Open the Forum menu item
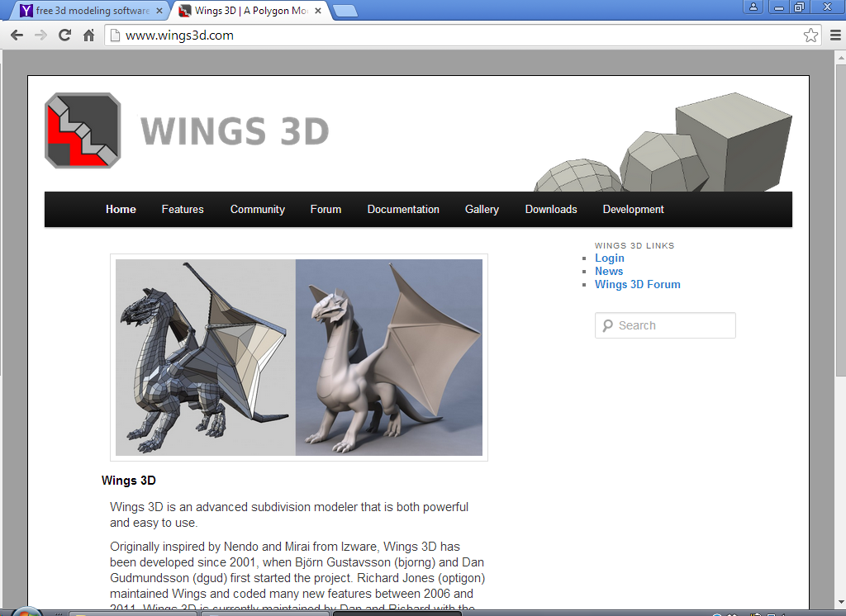This screenshot has height=616, width=846. click(x=326, y=209)
